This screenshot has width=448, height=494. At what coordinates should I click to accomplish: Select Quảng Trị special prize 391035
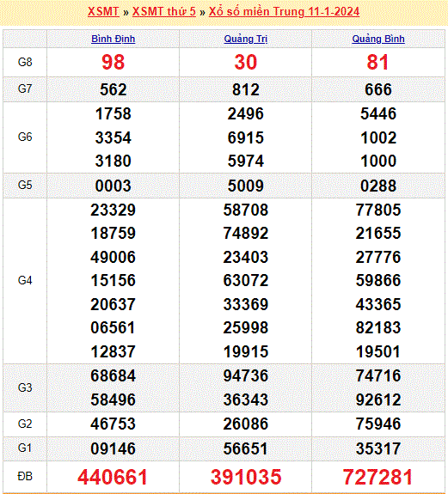tap(246, 477)
